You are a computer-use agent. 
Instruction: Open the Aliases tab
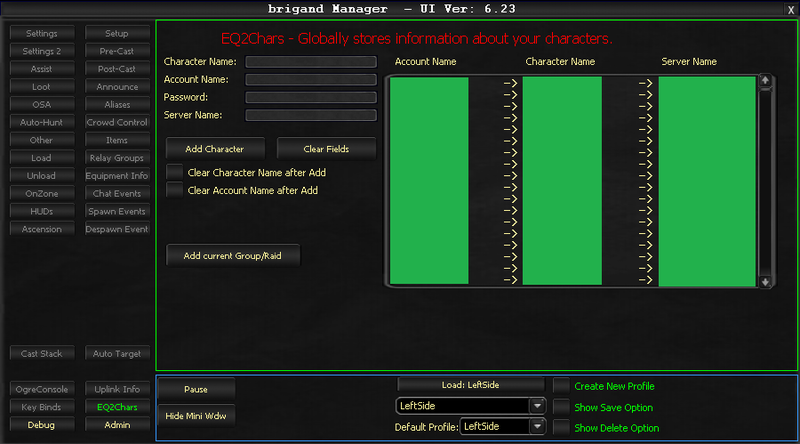(x=117, y=105)
